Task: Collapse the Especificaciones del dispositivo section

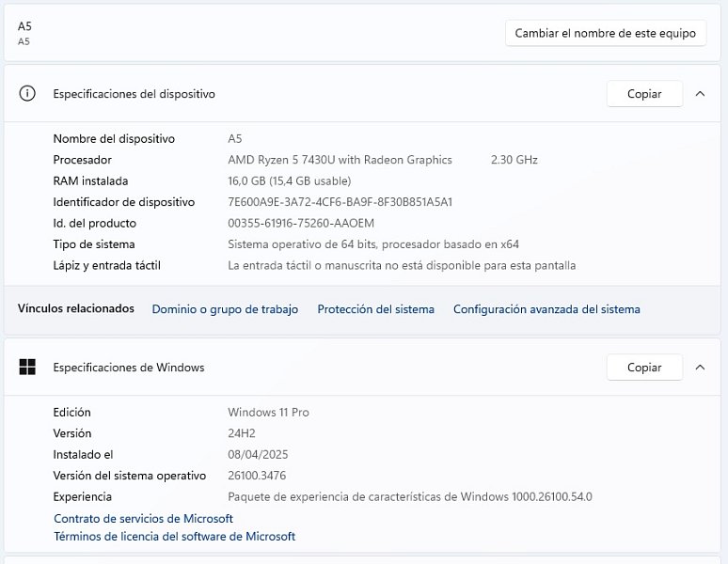Action: (x=700, y=94)
